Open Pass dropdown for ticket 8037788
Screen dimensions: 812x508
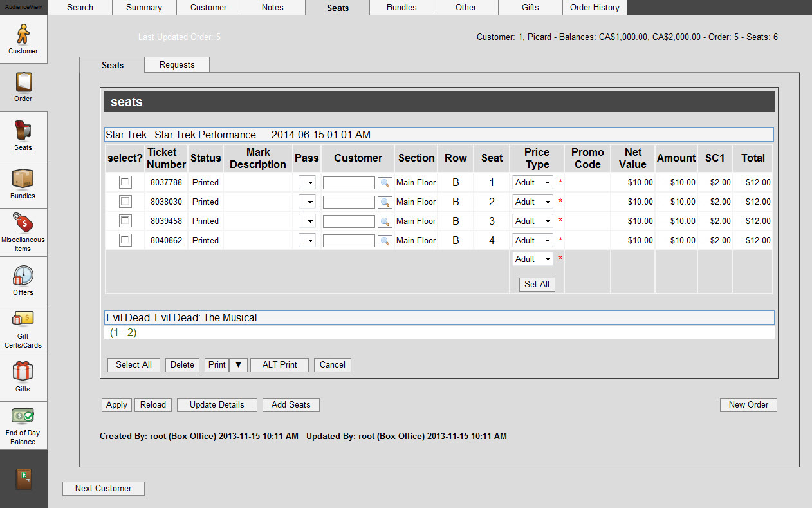point(308,183)
